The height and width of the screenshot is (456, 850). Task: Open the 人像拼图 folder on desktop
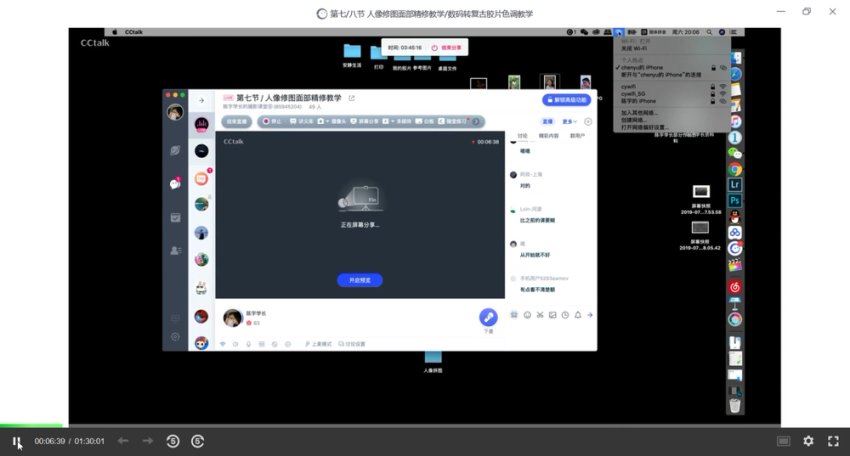433,361
